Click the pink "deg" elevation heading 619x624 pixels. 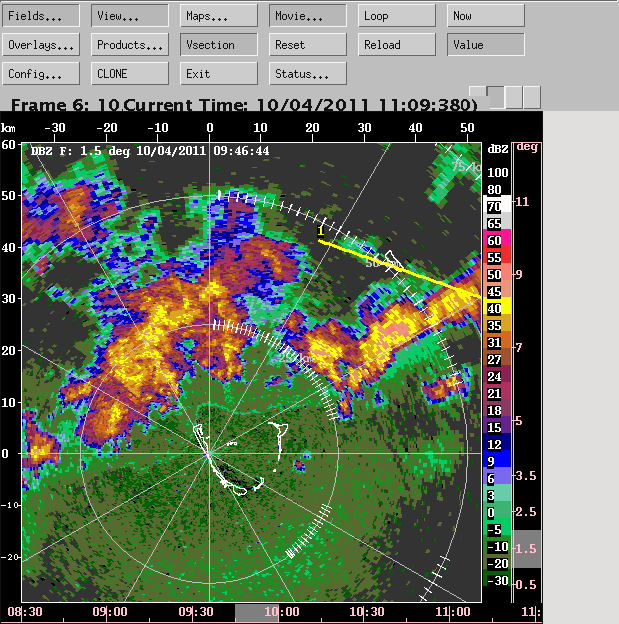tap(527, 147)
